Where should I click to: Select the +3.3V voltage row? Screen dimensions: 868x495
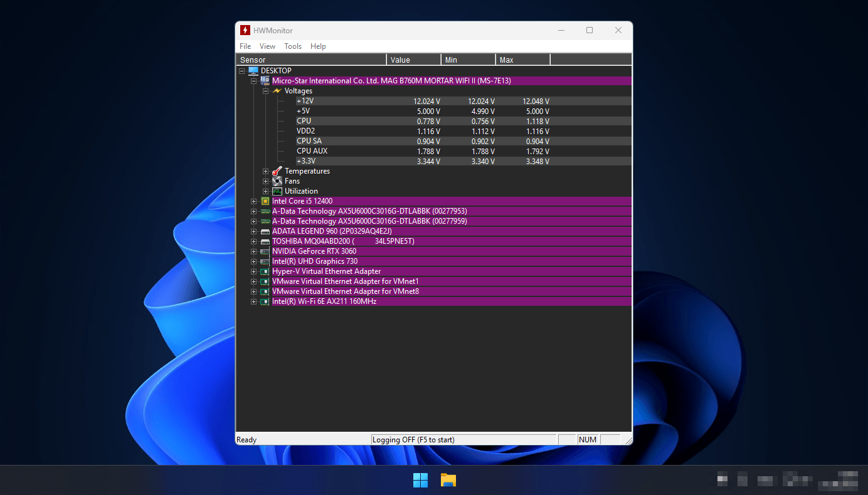(463, 161)
